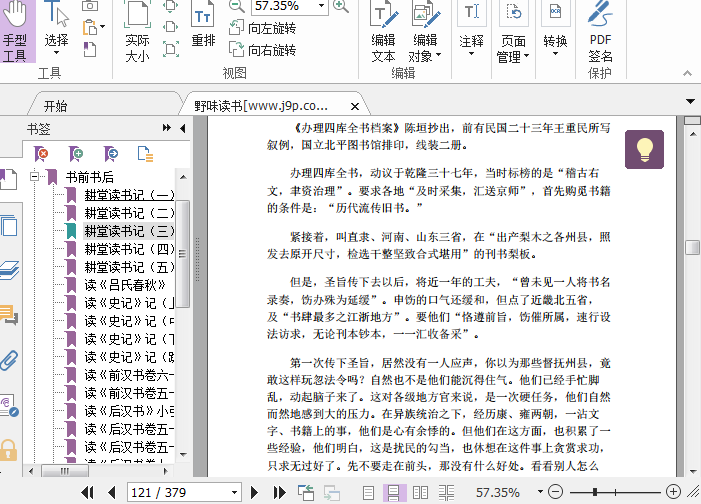Open the Comment (注释) dropdown

click(x=471, y=30)
